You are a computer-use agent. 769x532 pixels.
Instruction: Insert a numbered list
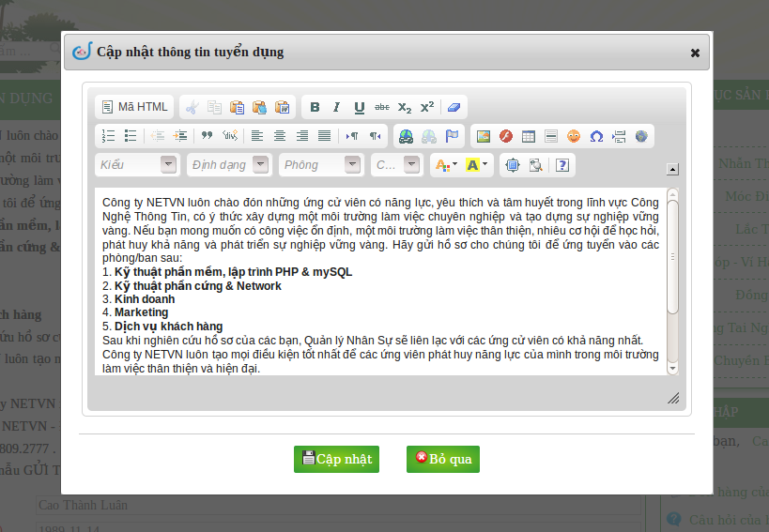(x=108, y=136)
